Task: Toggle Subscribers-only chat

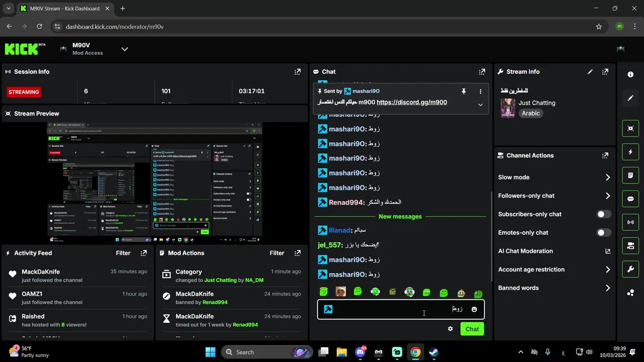Action: click(603, 214)
